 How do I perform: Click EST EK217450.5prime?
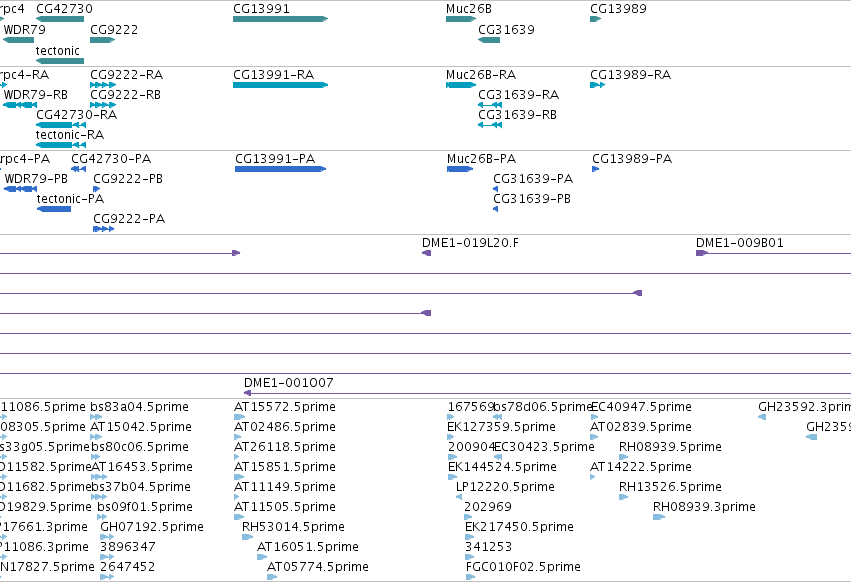(519, 528)
